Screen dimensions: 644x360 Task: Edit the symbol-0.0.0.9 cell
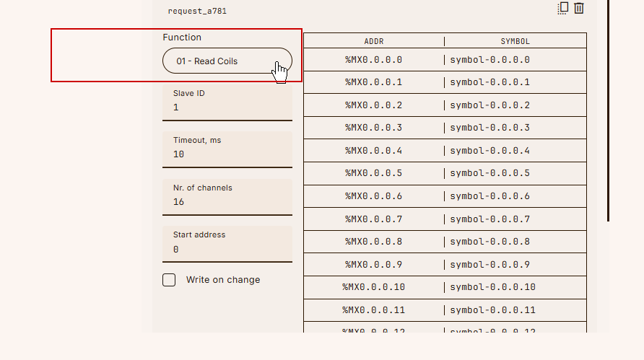tap(515, 265)
